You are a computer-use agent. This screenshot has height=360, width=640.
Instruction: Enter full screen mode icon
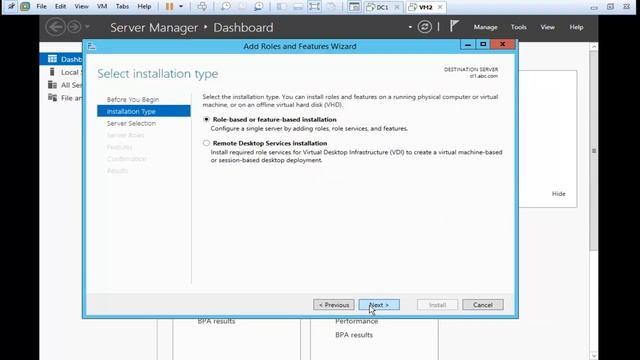(314, 7)
